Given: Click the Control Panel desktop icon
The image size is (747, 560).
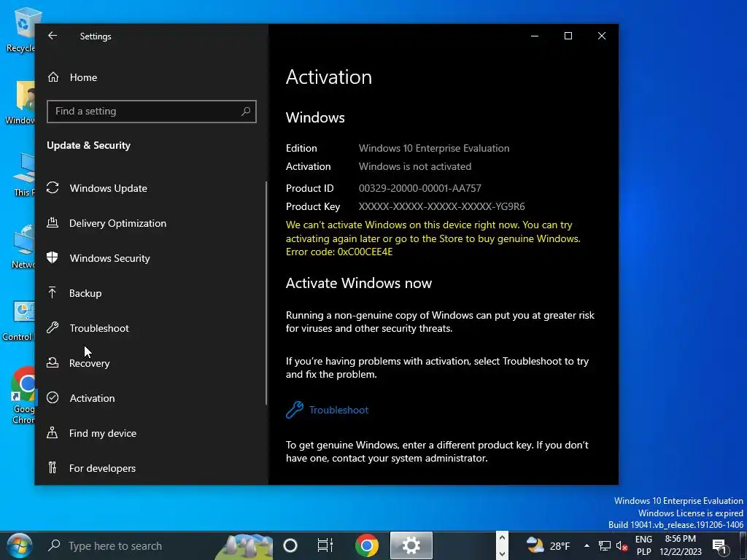Looking at the screenshot, I should point(18,322).
